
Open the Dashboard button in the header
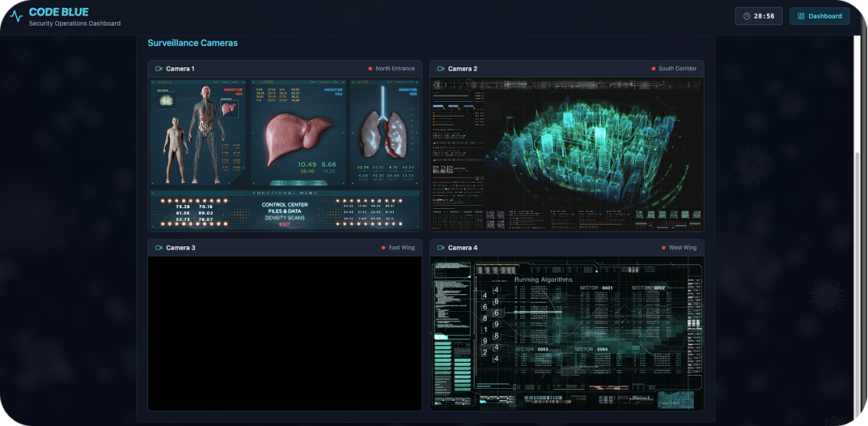[x=819, y=16]
